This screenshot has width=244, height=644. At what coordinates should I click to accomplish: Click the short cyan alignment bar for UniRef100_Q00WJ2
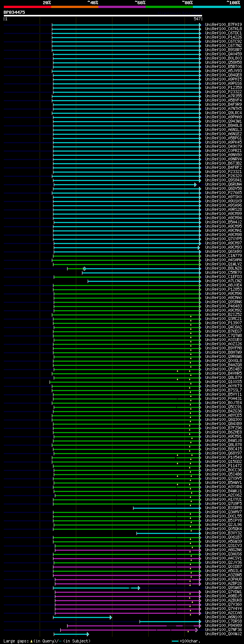71,634
